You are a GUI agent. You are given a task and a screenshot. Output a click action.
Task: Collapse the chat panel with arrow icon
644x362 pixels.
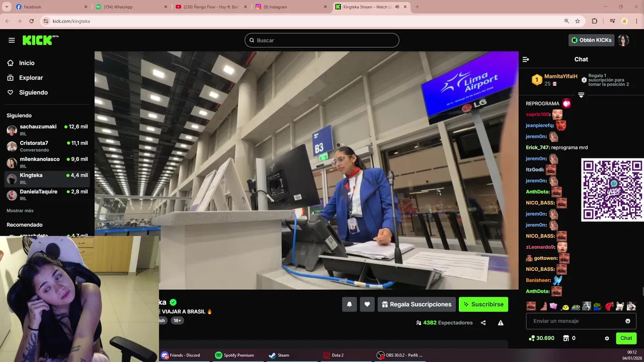pyautogui.click(x=526, y=59)
